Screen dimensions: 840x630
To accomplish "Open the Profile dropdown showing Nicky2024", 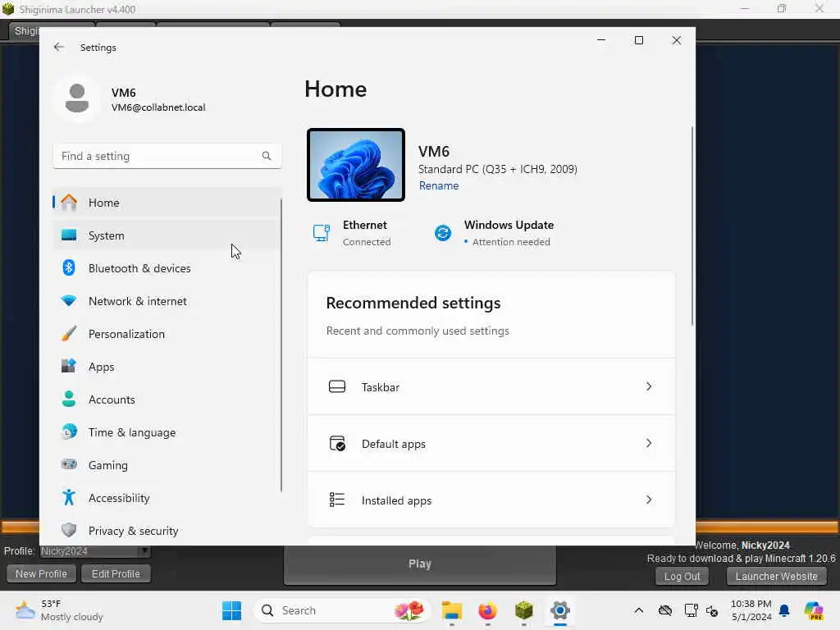I will [x=95, y=550].
